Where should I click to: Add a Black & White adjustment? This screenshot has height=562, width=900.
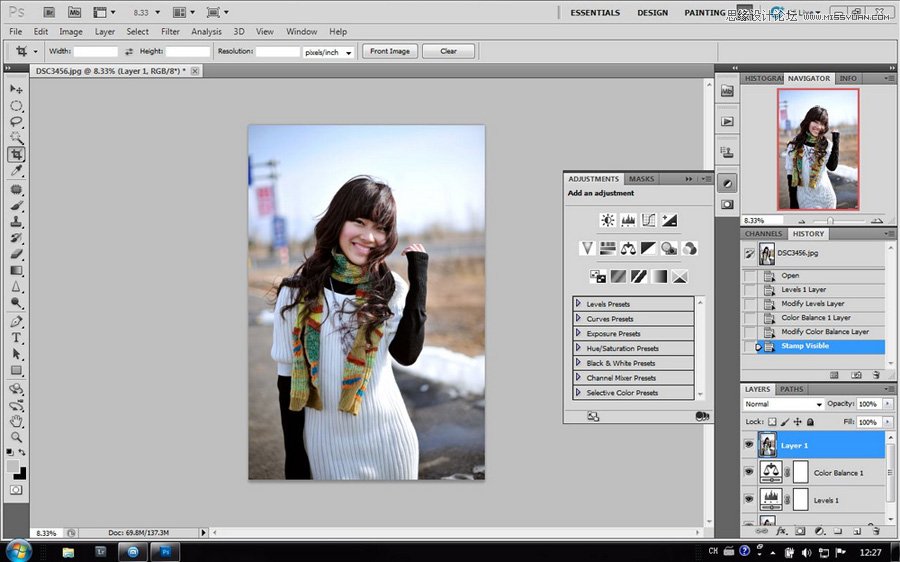(x=649, y=248)
